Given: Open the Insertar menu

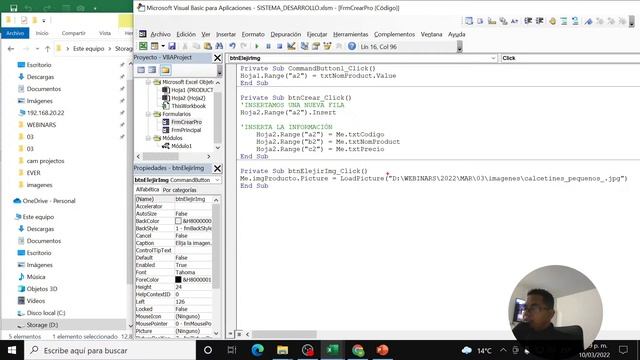Looking at the screenshot, I should pyautogui.click(x=226, y=34).
